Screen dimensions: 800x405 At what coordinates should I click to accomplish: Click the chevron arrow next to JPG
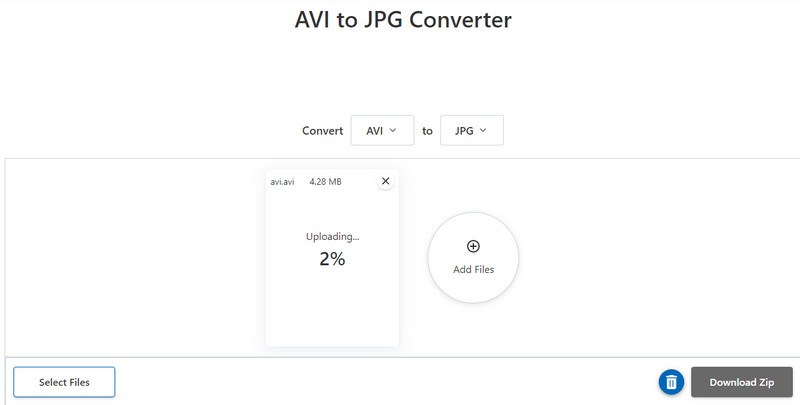click(x=483, y=130)
